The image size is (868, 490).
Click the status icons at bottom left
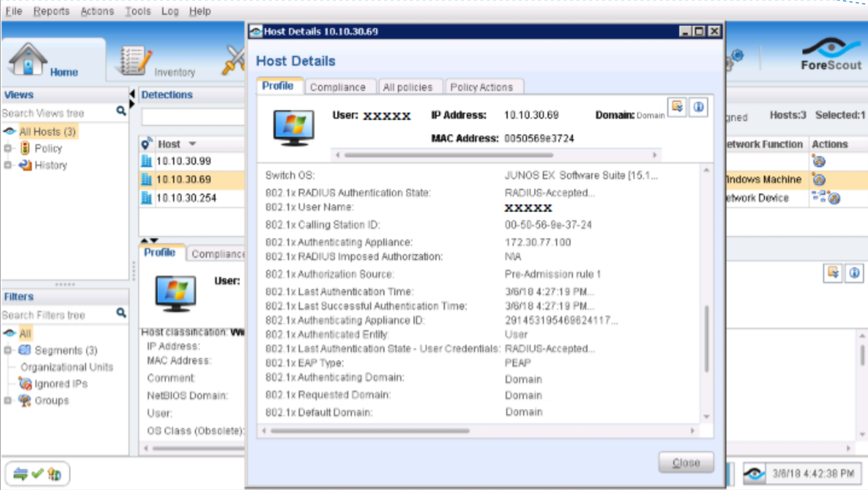click(x=37, y=473)
